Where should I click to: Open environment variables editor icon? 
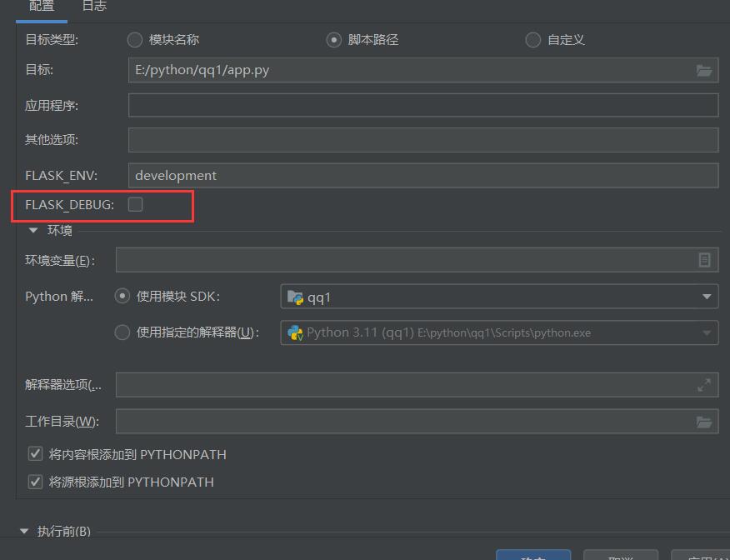tap(705, 259)
